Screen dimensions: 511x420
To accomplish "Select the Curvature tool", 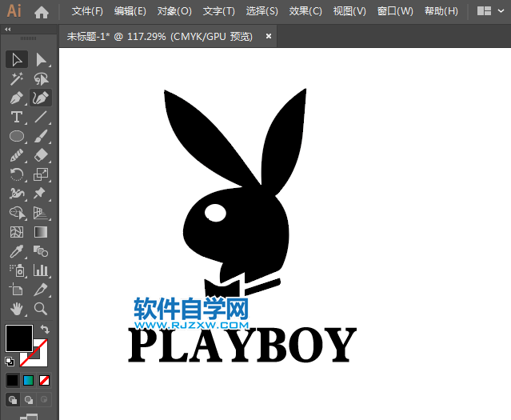I will 41,98.
